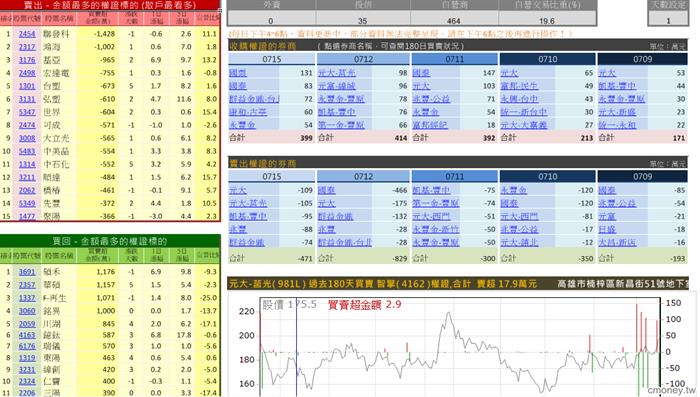Select the top summary cell showing 35
This screenshot has width=700, height=397.
tap(362, 19)
